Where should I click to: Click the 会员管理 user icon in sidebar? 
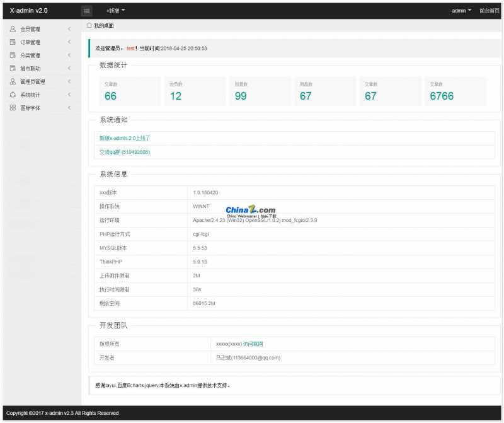pos(13,29)
